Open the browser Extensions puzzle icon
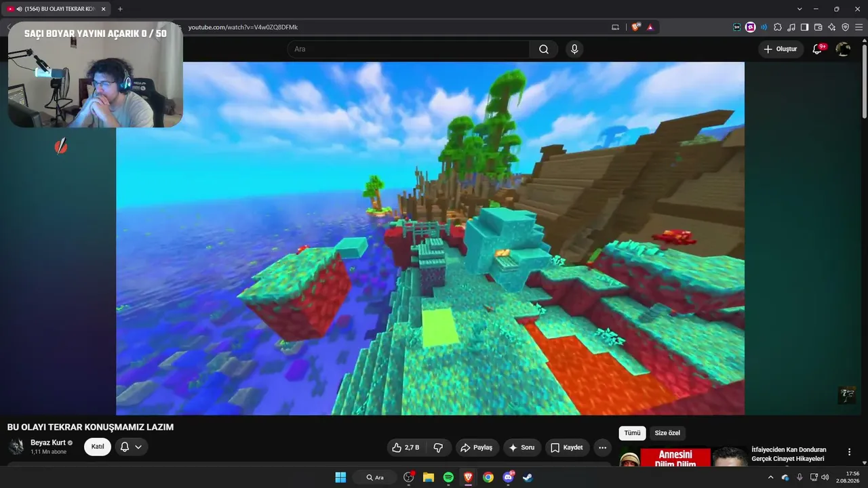The width and height of the screenshot is (868, 488). pyautogui.click(x=778, y=27)
